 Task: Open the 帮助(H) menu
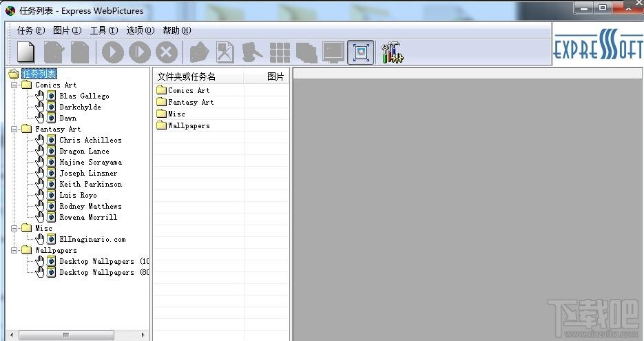(177, 30)
